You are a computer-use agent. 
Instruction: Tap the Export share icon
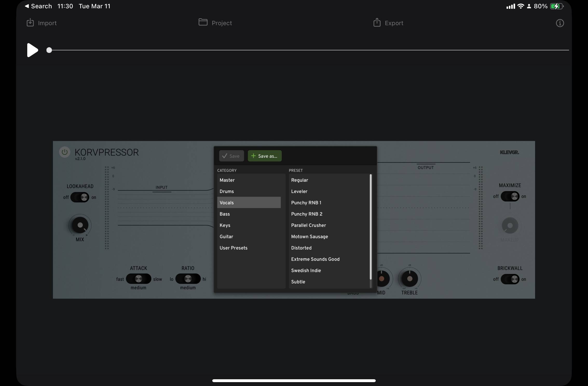377,22
